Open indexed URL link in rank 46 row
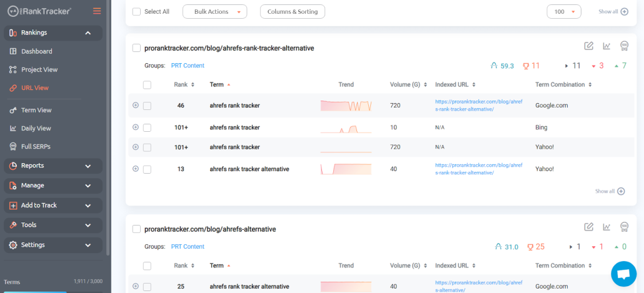The height and width of the screenshot is (293, 644). click(479, 106)
